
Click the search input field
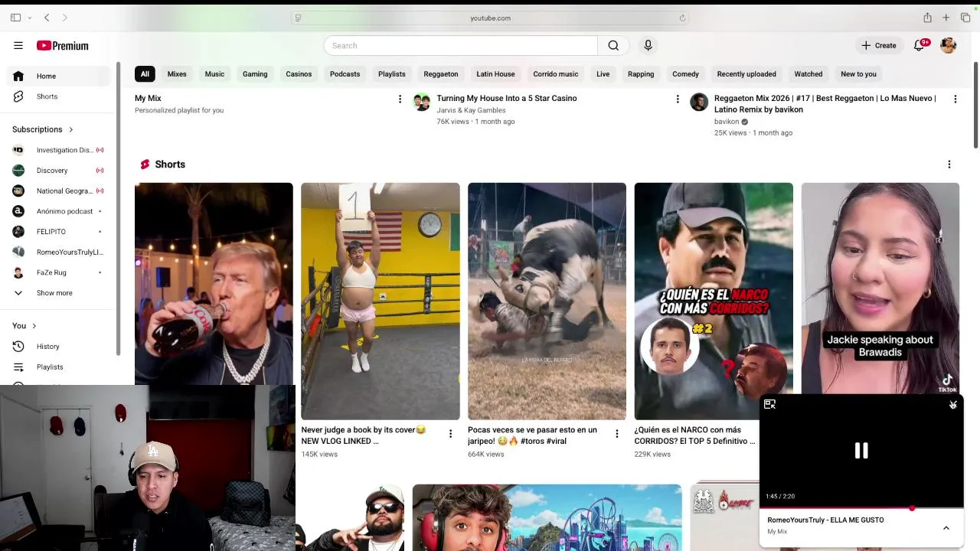click(x=460, y=46)
